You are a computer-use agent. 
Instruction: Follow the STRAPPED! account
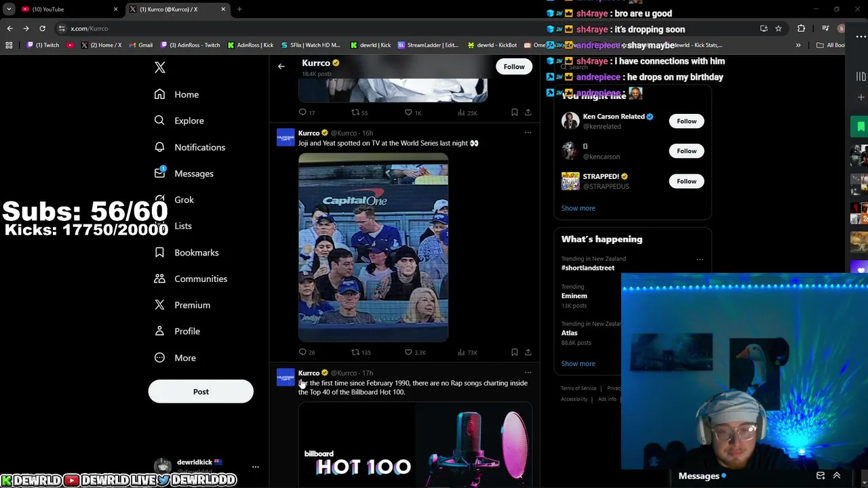pyautogui.click(x=686, y=181)
